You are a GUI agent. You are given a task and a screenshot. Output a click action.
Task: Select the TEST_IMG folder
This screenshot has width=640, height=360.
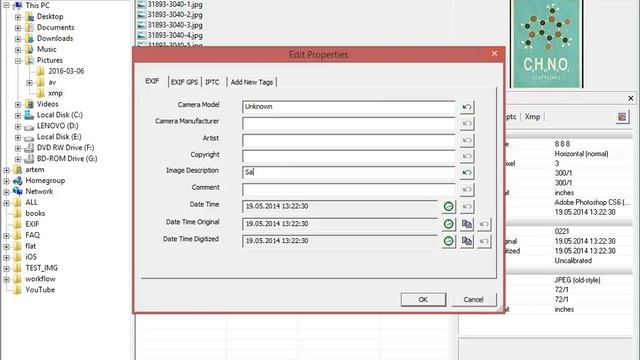click(42, 268)
